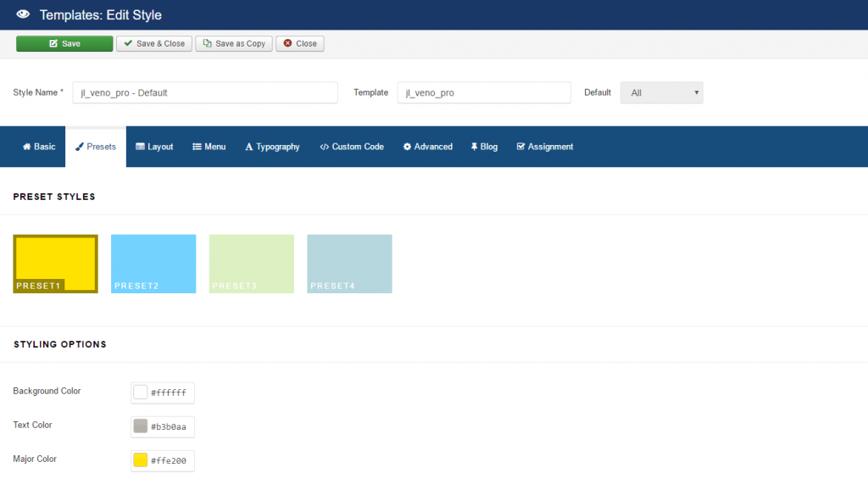The width and height of the screenshot is (868, 501).
Task: Click Save as Copy
Action: (233, 42)
